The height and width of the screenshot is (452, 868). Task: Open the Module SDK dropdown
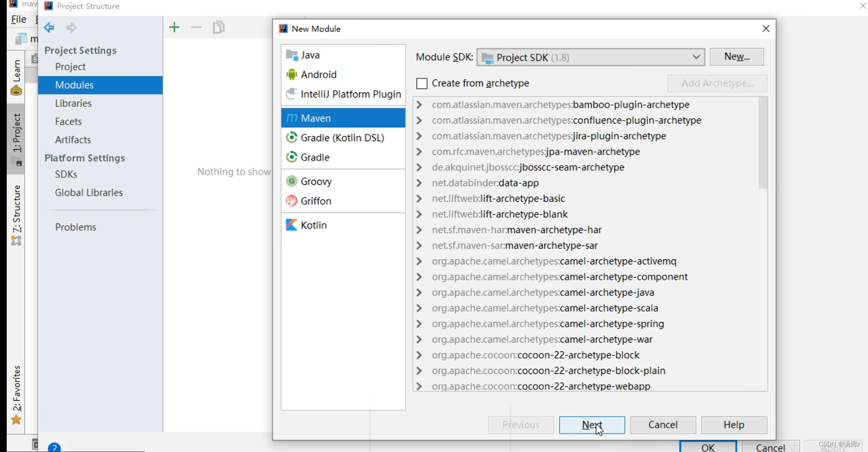(591, 58)
